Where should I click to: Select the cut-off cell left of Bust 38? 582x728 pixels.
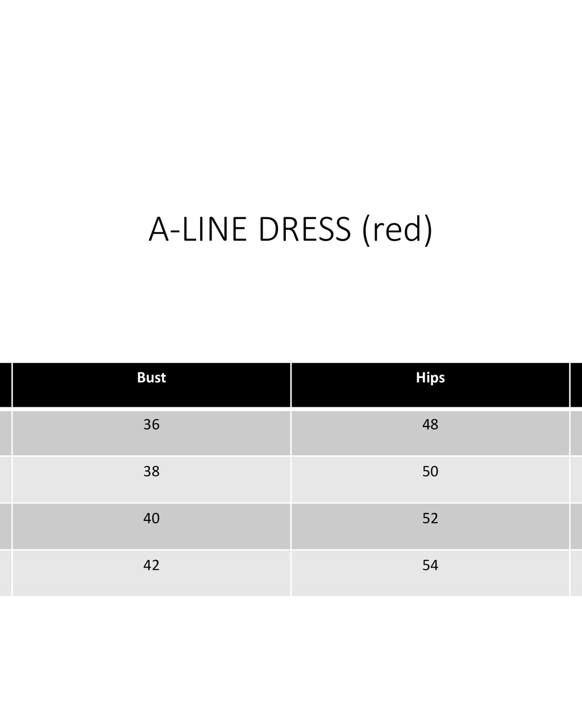[5, 479]
